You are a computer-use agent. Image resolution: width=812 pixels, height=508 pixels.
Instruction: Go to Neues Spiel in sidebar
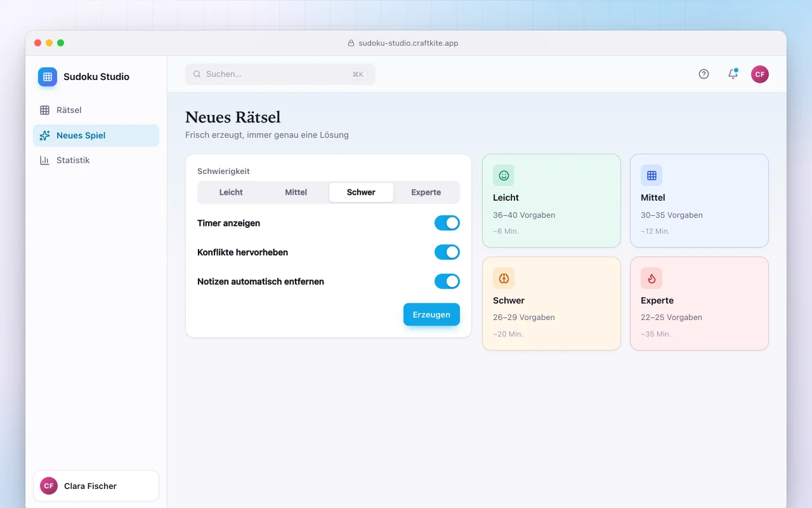[x=96, y=135]
